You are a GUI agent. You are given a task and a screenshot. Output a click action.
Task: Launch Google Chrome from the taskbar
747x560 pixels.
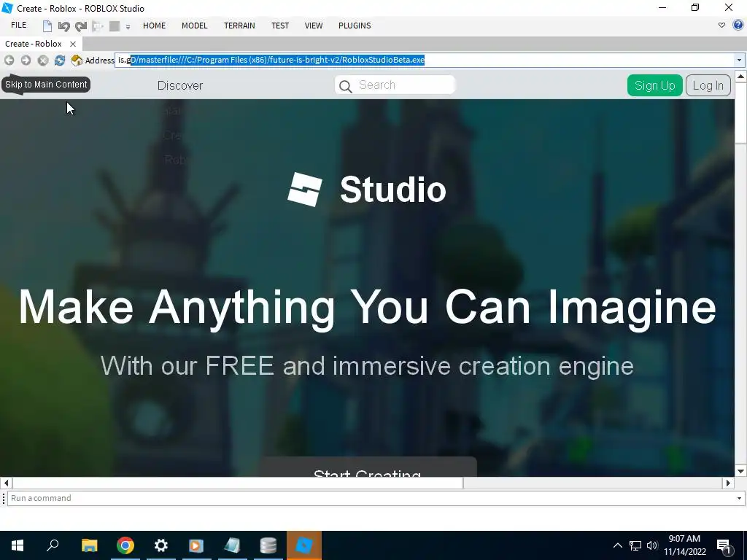[x=125, y=545]
